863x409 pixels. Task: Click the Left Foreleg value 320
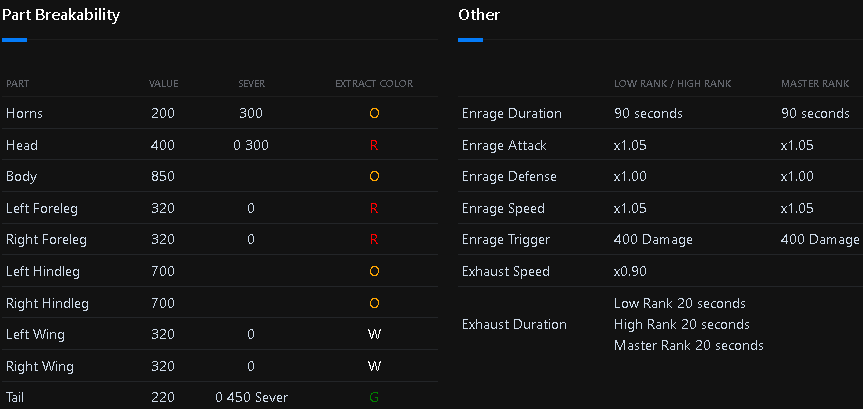(163, 209)
